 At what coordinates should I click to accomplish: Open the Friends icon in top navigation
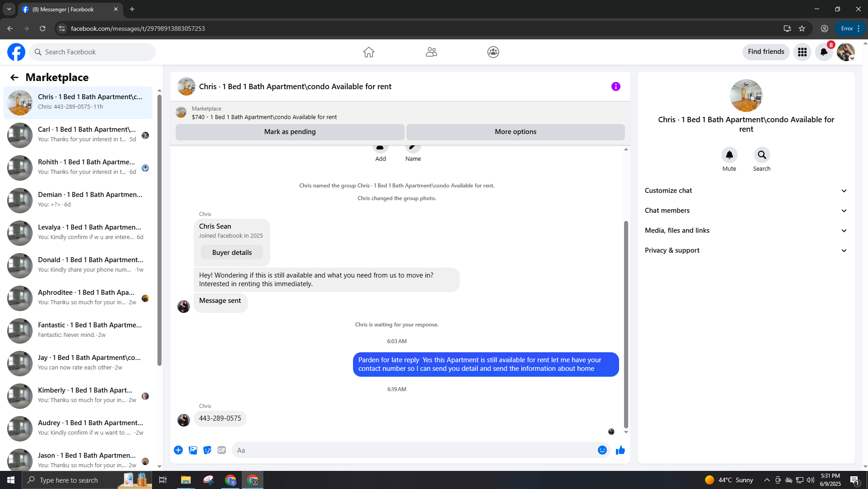point(431,52)
